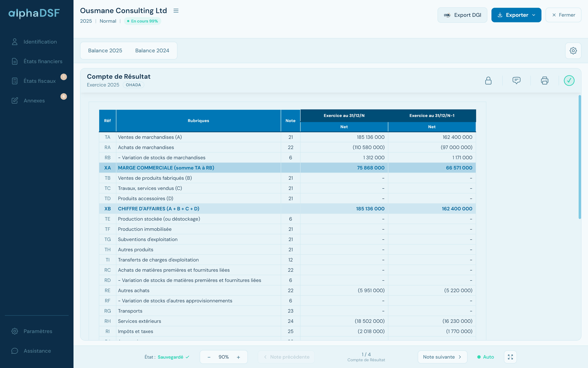Expand the Exporter dropdown
Image resolution: width=588 pixels, height=368 pixels.
pyautogui.click(x=516, y=15)
